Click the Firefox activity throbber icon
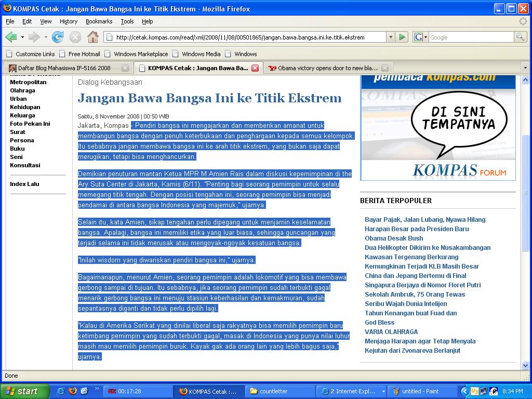This screenshot has width=532, height=399. coord(523,21)
